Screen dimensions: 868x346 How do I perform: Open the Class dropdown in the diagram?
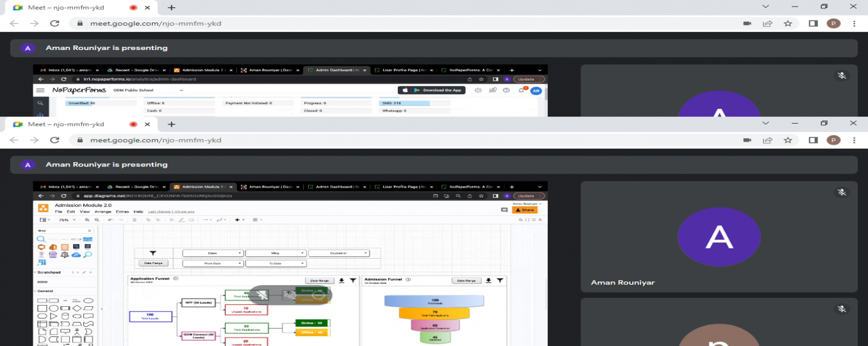[213, 253]
